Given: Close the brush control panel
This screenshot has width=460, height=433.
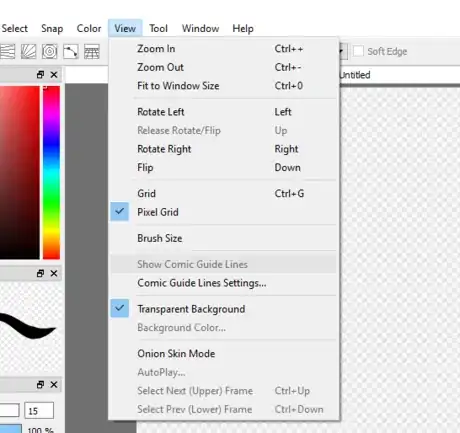Looking at the screenshot, I should pos(54,385).
